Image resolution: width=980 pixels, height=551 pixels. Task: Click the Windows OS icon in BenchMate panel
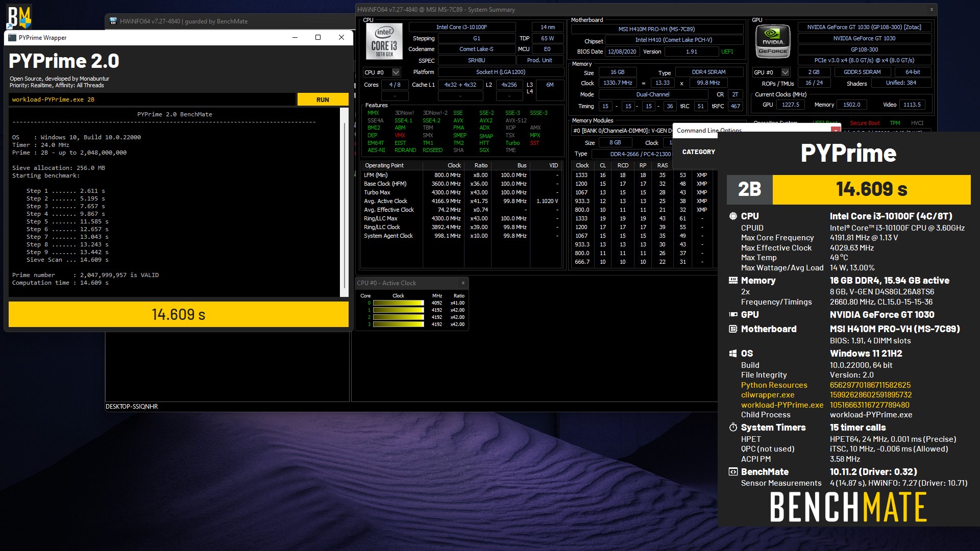(x=733, y=354)
